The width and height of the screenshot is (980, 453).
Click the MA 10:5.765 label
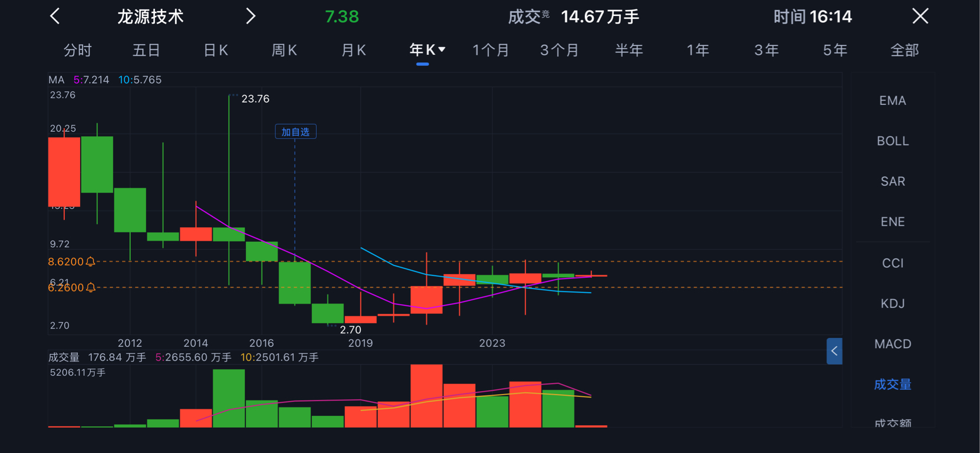[140, 80]
